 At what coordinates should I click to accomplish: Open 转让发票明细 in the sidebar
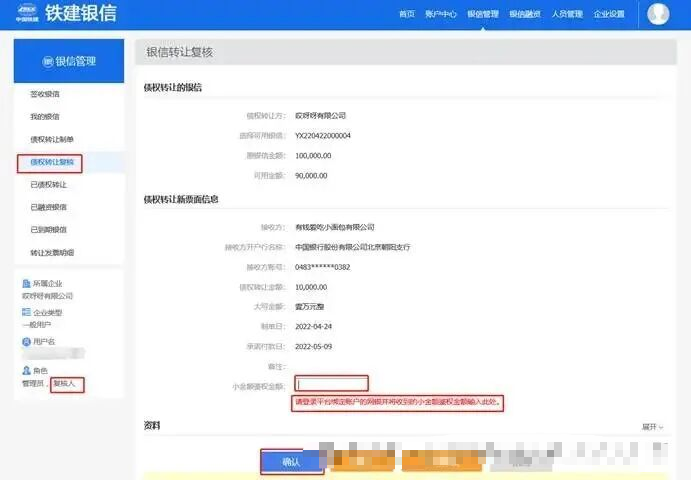pyautogui.click(x=52, y=253)
